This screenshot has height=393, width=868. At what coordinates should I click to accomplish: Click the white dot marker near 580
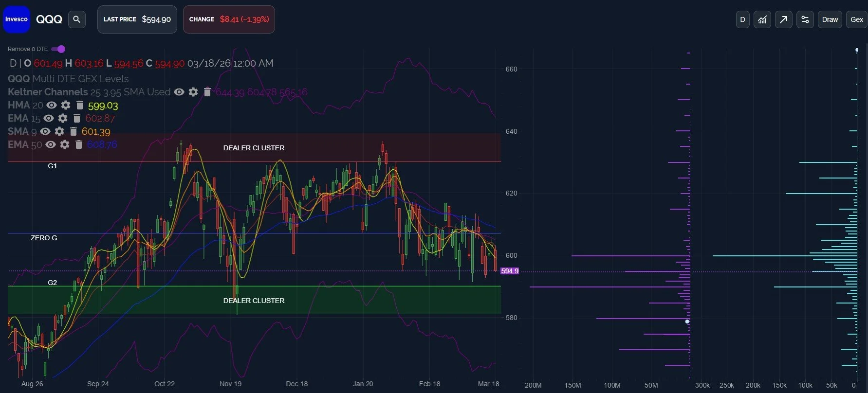pyautogui.click(x=687, y=322)
